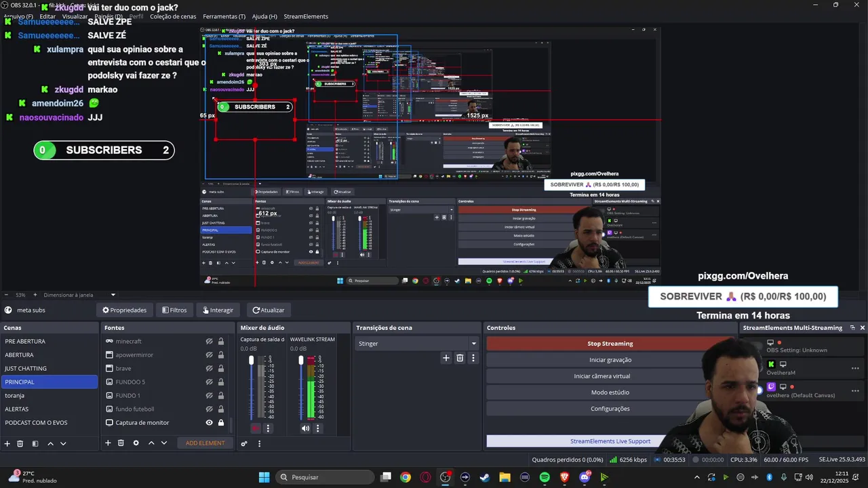Open audio mixer dock options menu

(259, 444)
